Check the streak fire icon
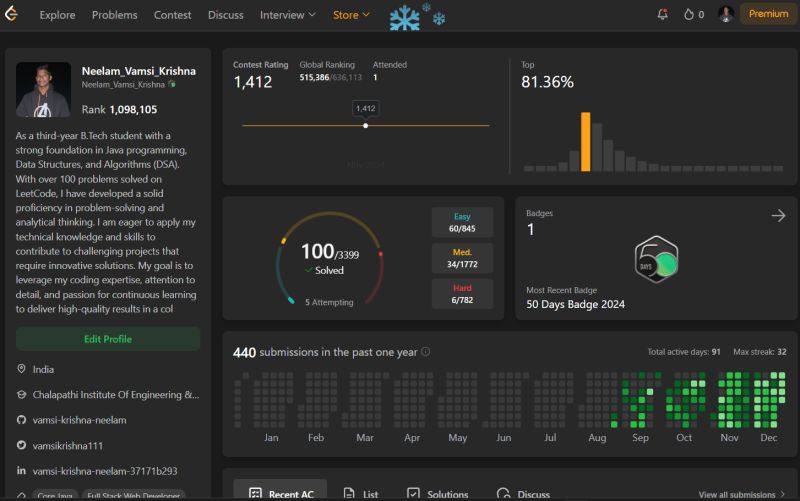This screenshot has height=501, width=800. [x=689, y=14]
